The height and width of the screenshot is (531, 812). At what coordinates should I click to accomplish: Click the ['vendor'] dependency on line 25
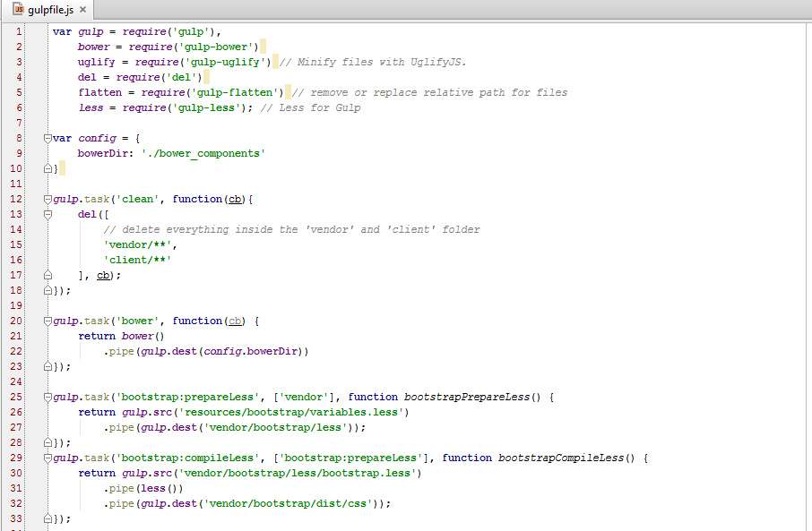[x=304, y=397]
